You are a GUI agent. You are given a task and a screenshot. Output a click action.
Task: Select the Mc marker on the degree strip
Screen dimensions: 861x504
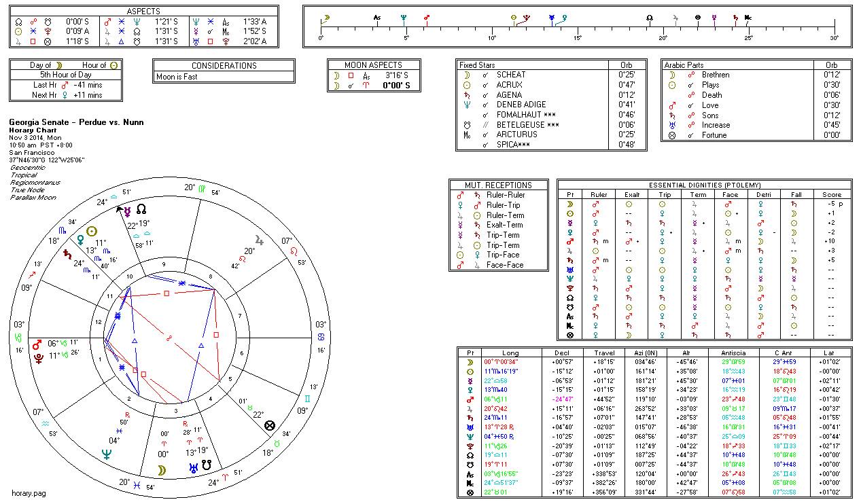click(748, 17)
